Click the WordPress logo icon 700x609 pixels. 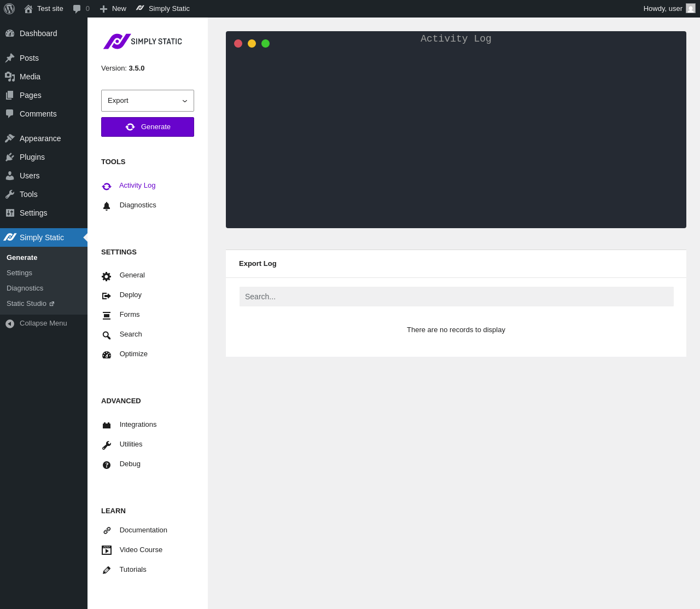9,9
